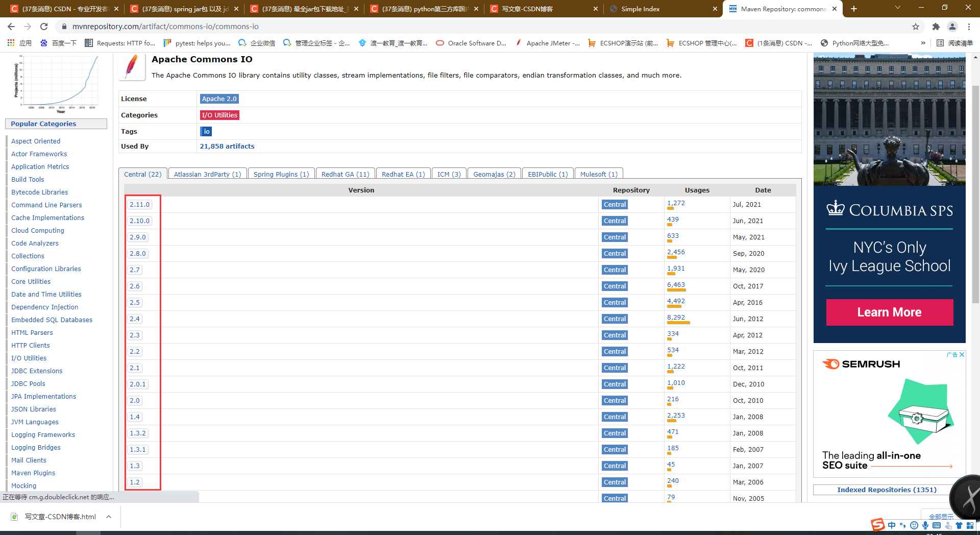Bookmark this page with the star icon
The width and height of the screenshot is (980, 535).
(916, 27)
